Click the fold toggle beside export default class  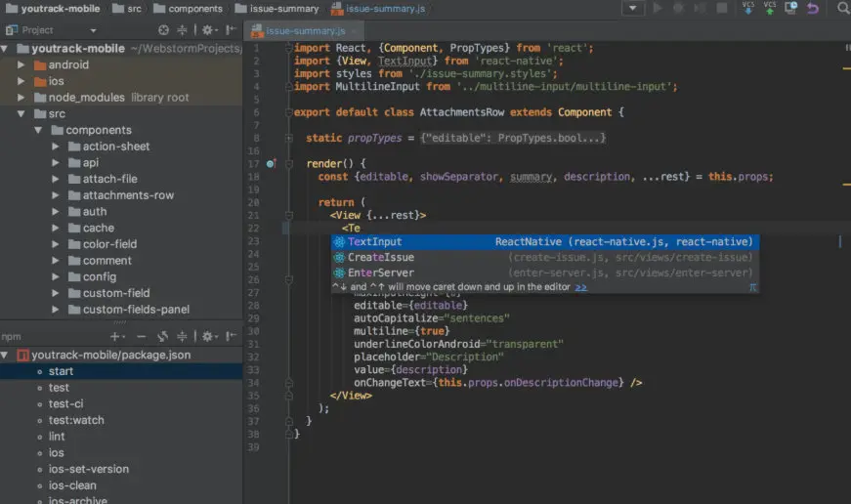pyautogui.click(x=289, y=113)
